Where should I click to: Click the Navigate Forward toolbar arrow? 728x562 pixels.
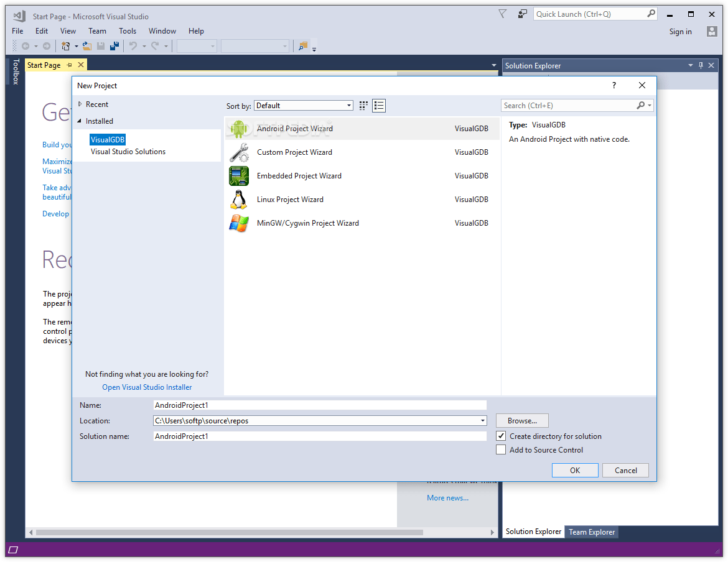click(x=47, y=46)
